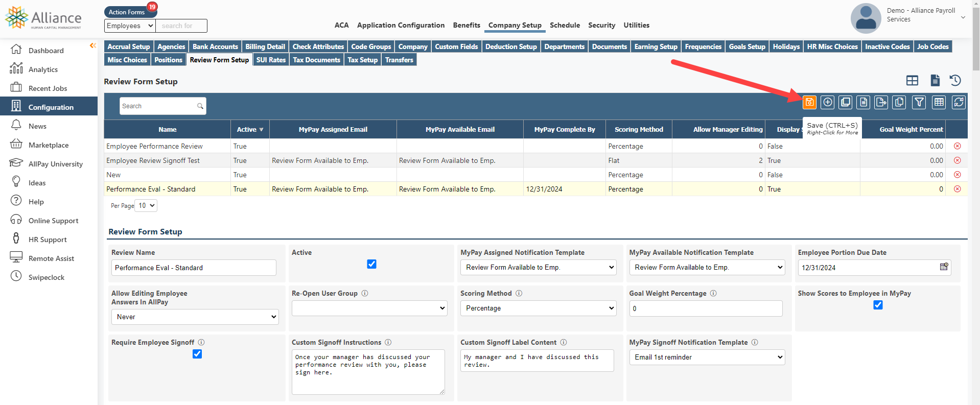The width and height of the screenshot is (980, 405).
Task: Open HR Support in the sidebar
Action: pos(49,240)
